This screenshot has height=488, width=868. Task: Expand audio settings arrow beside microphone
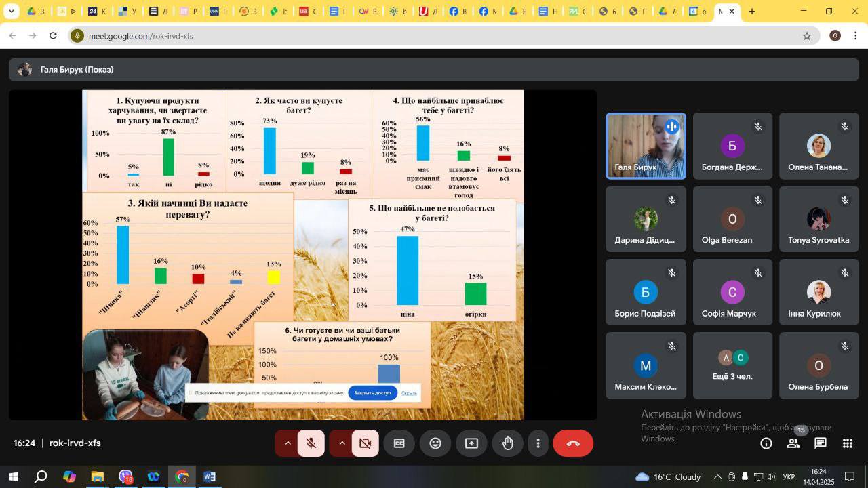click(x=288, y=443)
